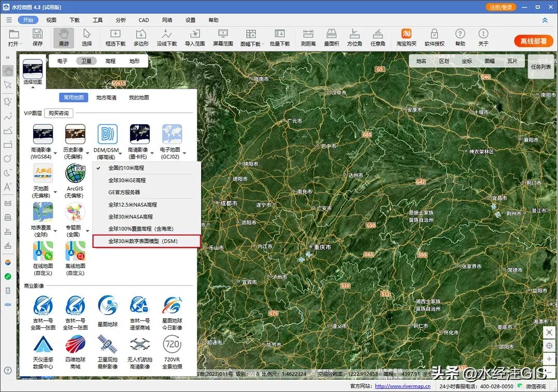This screenshot has height=392, width=558.
Task: Open 淘宝购买 Taobao purchase
Action: 407,37
